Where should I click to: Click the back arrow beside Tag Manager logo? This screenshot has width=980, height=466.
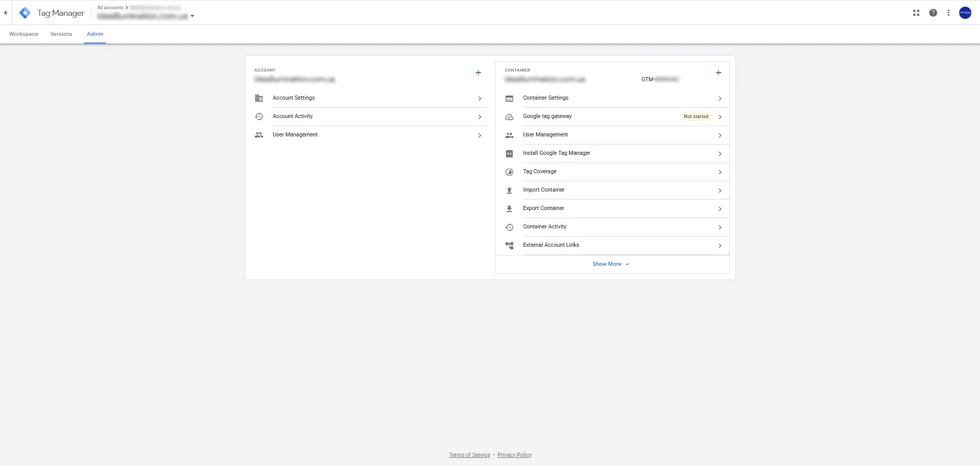[x=6, y=13]
